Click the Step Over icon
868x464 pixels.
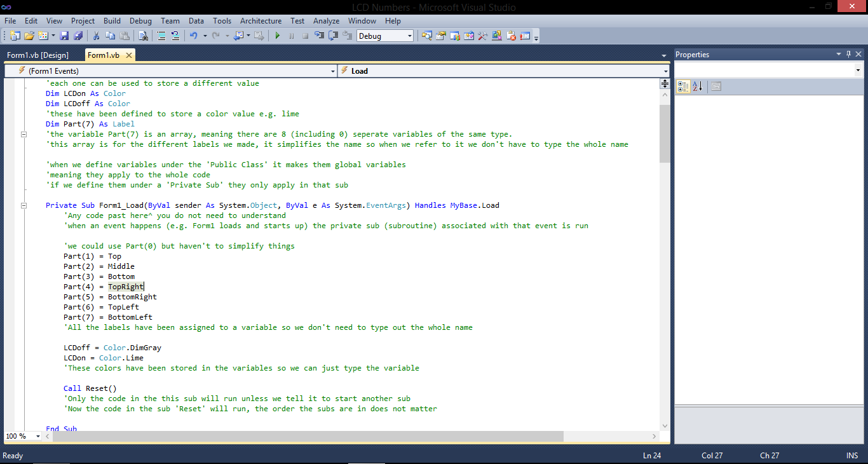coord(333,36)
